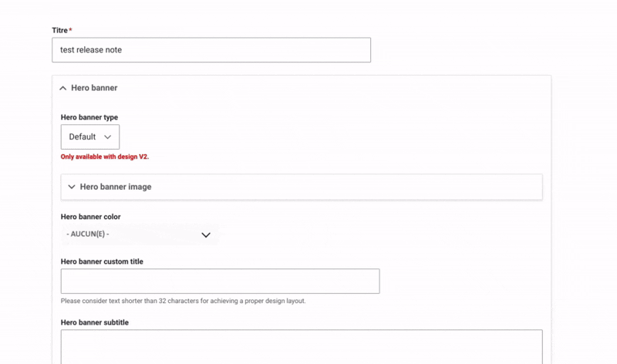This screenshot has width=617, height=364.
Task: Click the Hero banner type label
Action: pyautogui.click(x=89, y=117)
